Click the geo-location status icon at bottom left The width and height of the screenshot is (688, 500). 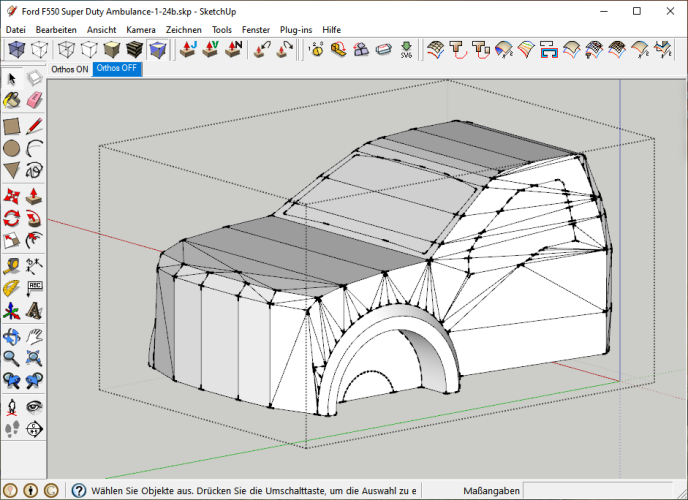pos(10,490)
